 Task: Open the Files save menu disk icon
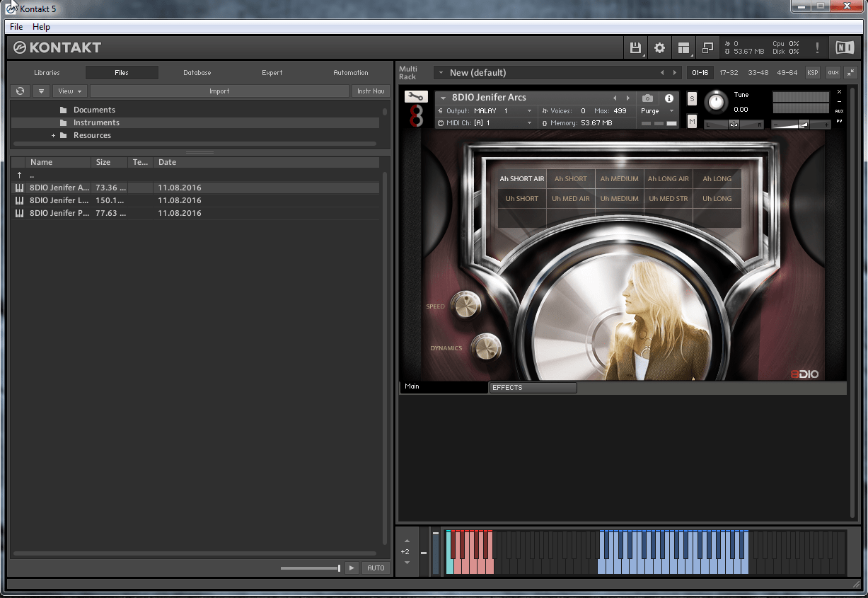click(635, 48)
